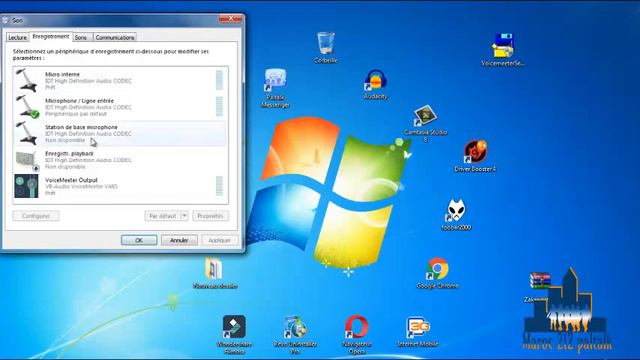This screenshot has height=360, width=640.
Task: Click the Micro interne microphone icon
Action: click(27, 80)
